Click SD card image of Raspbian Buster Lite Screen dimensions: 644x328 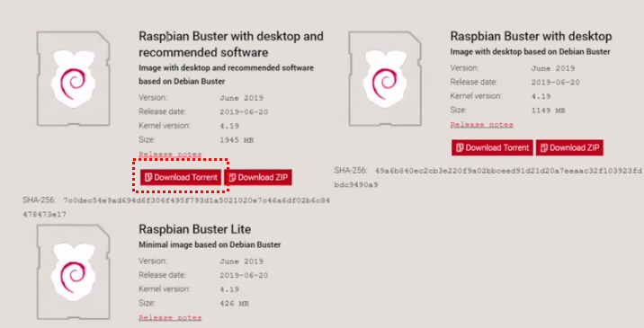coord(74,271)
